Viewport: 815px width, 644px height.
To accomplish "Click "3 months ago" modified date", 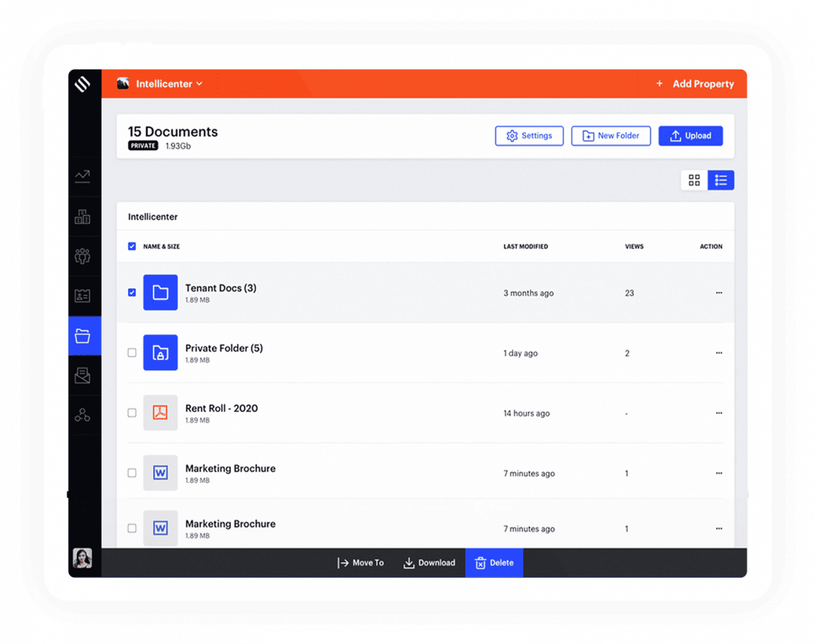I will click(529, 293).
